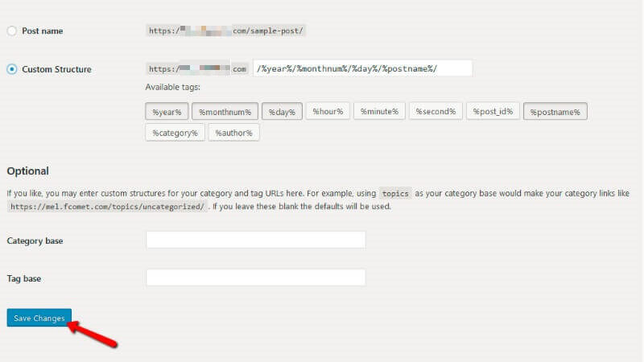
Task: Insert the %hour% tag
Action: click(328, 111)
